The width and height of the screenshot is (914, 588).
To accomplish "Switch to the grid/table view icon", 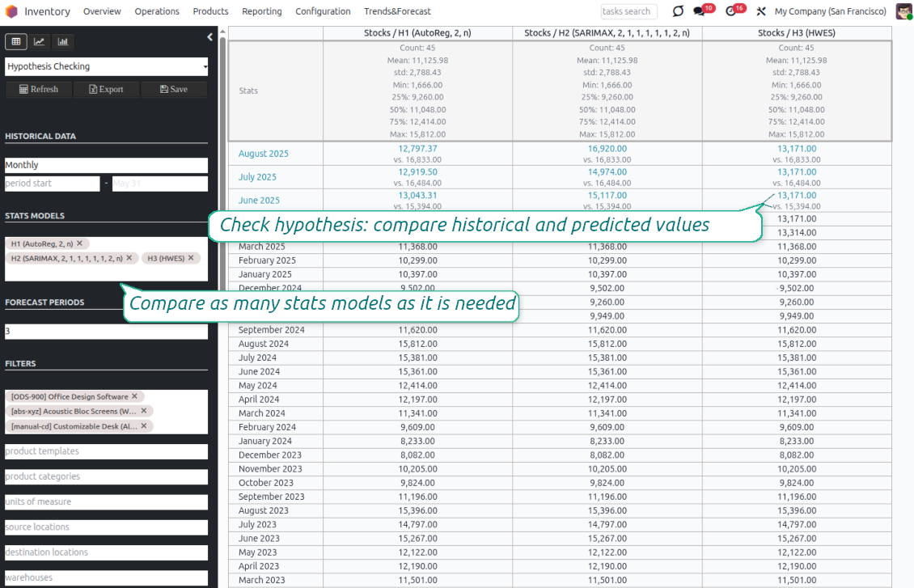I will [15, 41].
